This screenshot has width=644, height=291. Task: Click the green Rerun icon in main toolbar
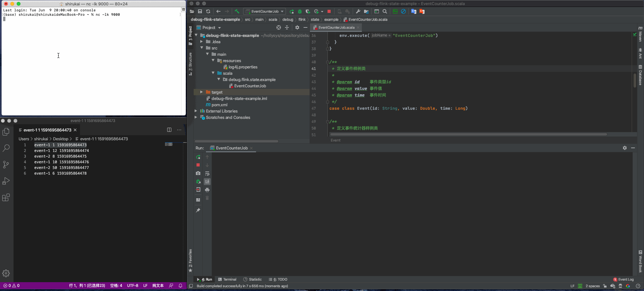click(292, 11)
